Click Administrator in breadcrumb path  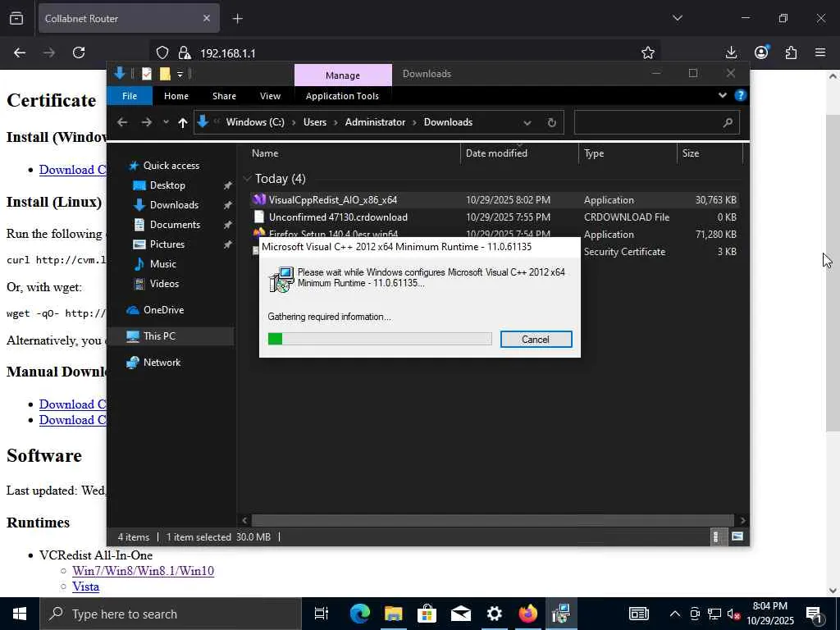tap(375, 122)
